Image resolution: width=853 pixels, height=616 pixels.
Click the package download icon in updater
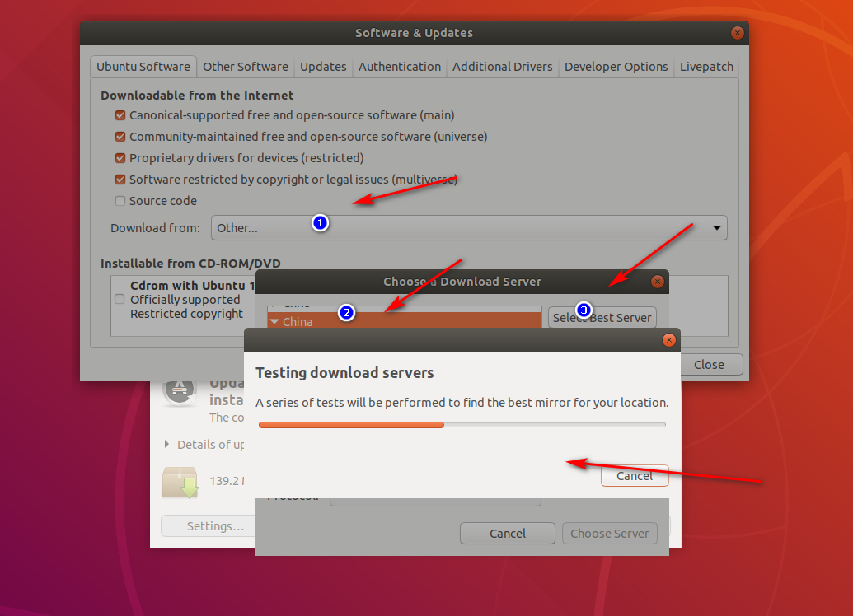point(180,483)
